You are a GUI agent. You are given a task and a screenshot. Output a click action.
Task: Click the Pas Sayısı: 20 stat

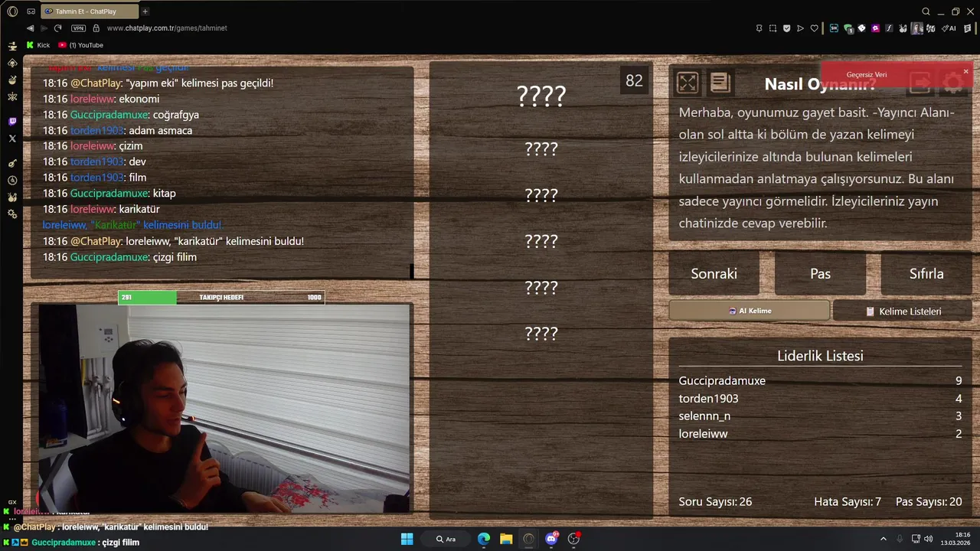[x=929, y=502]
